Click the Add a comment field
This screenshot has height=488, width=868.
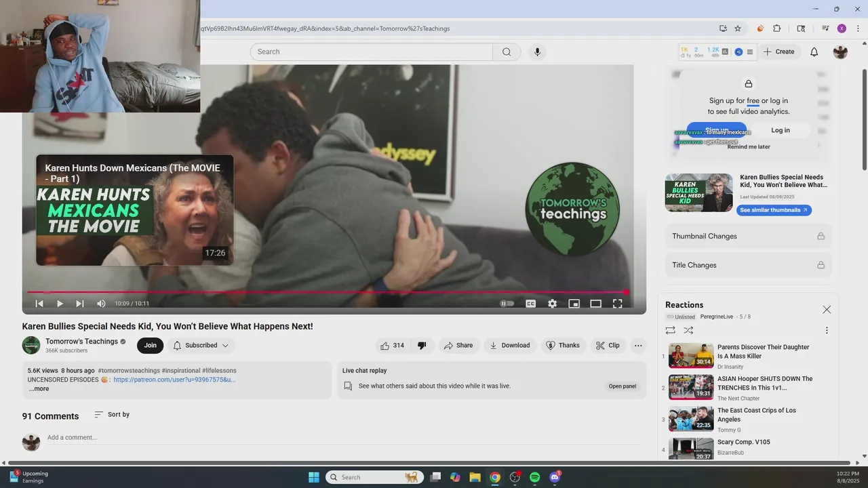tap(342, 438)
